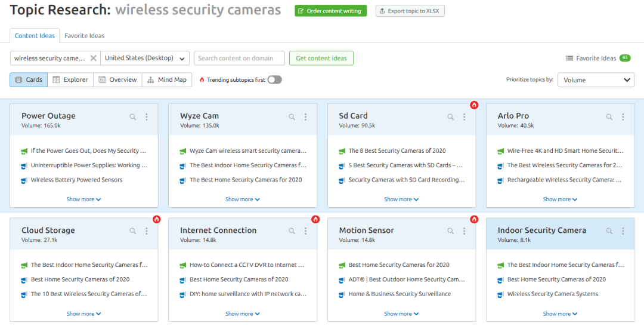Image resolution: width=644 pixels, height=329 pixels.
Task: Clear the wireless security cameras keyword with X
Action: 93,58
